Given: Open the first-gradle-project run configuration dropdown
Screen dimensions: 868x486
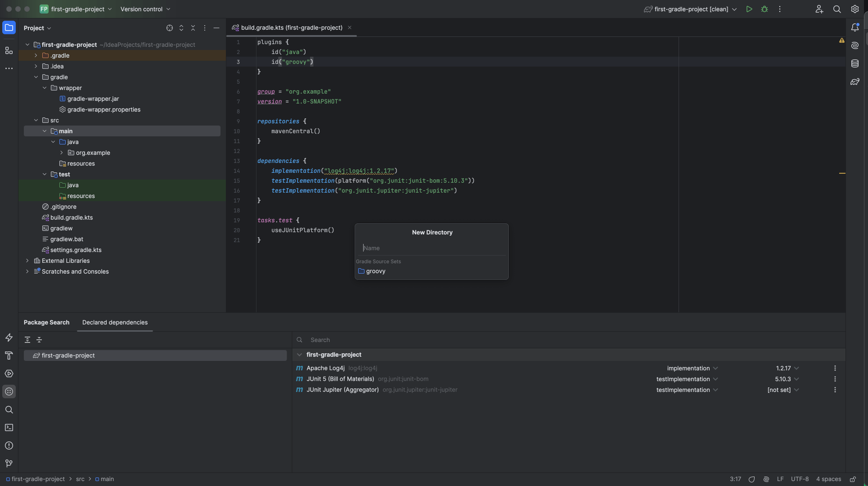Looking at the screenshot, I should (735, 9).
